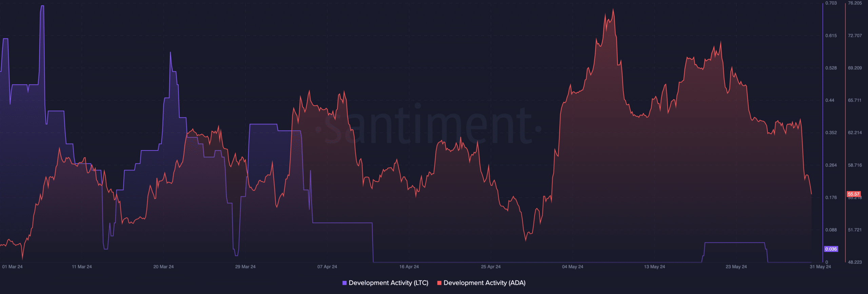Click the 62.214 ADA axis value
868x294 pixels.
(x=855, y=133)
